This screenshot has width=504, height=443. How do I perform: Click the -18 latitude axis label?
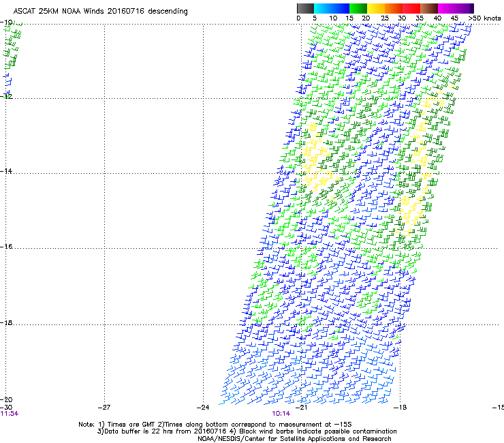[6, 322]
